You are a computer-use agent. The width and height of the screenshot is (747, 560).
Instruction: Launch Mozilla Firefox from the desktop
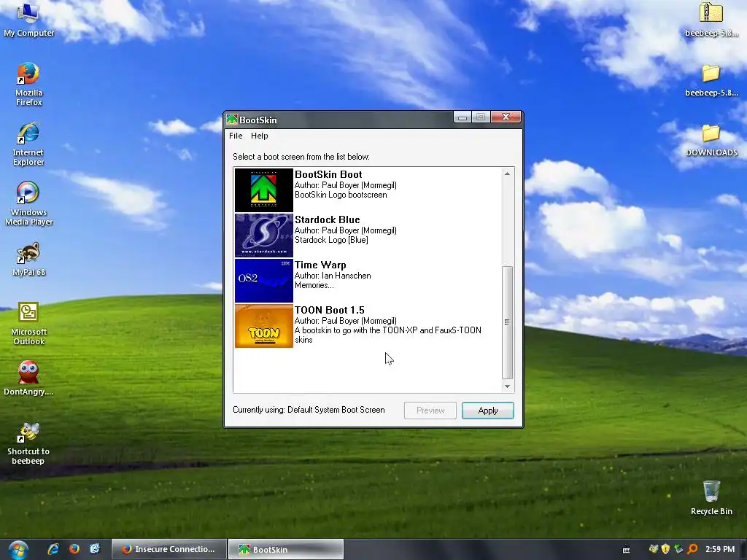click(x=28, y=85)
